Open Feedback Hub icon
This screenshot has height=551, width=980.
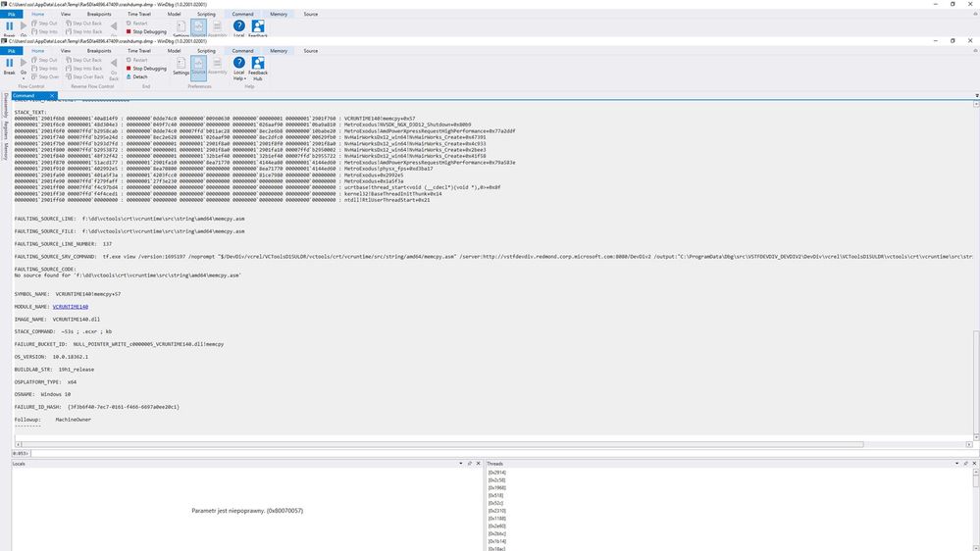(x=257, y=63)
